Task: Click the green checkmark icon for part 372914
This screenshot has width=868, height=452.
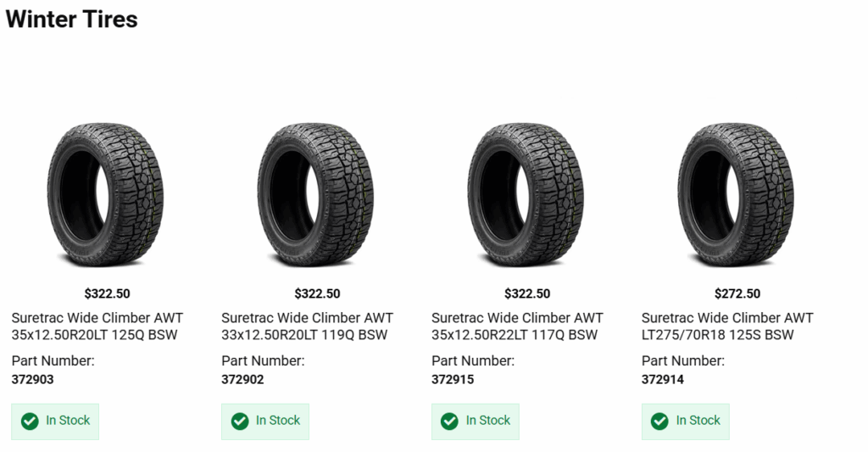Action: tap(660, 421)
